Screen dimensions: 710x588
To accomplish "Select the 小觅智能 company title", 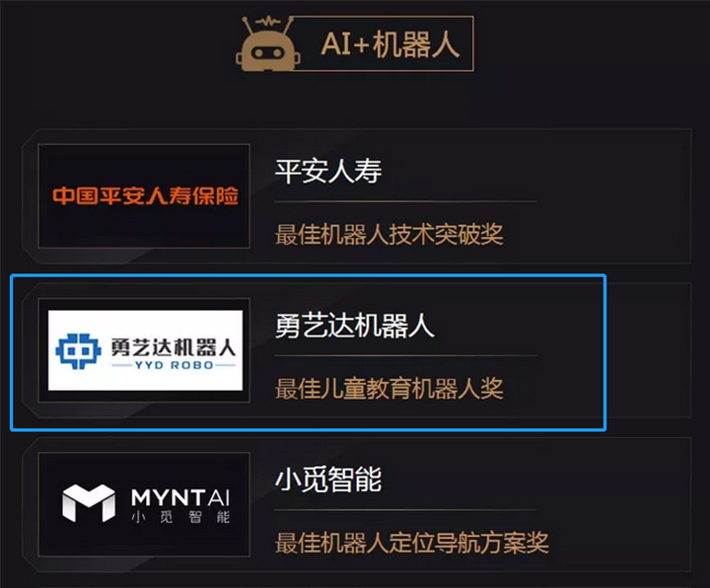I will tap(328, 479).
